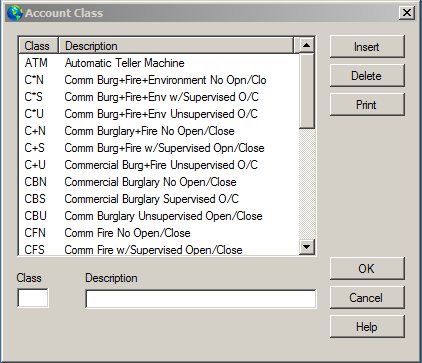422x363 pixels.
Task: Click the vertical scrollbar thumb
Action: point(307,91)
